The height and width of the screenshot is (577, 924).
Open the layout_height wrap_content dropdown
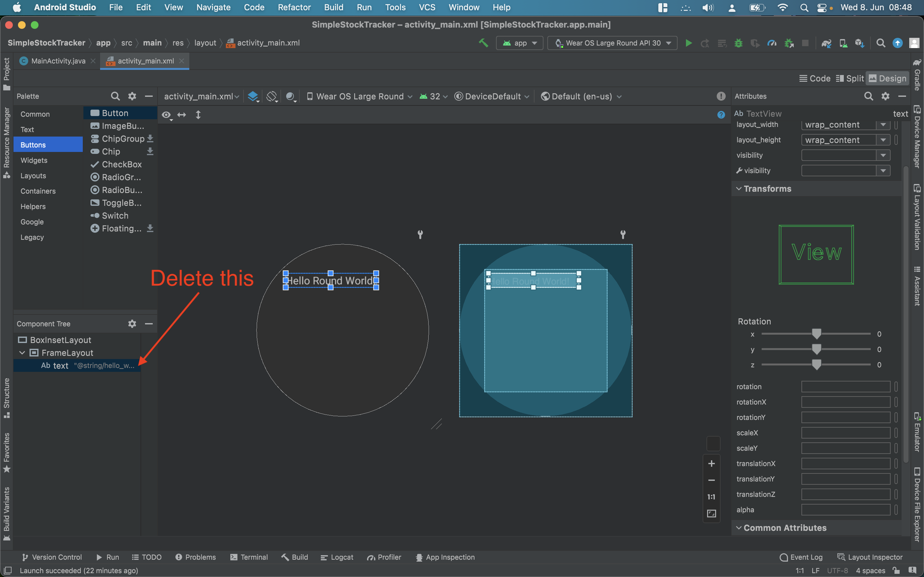click(x=883, y=140)
